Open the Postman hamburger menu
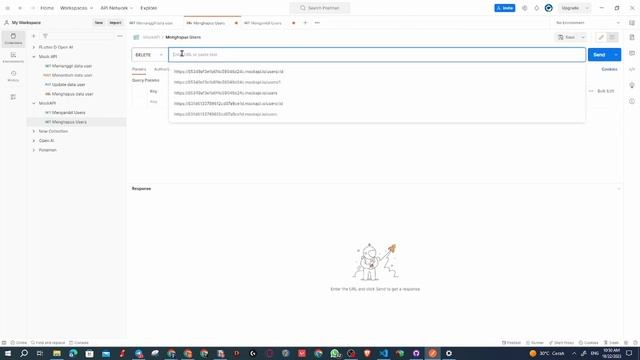The height and width of the screenshot is (360, 640). tap(7, 8)
